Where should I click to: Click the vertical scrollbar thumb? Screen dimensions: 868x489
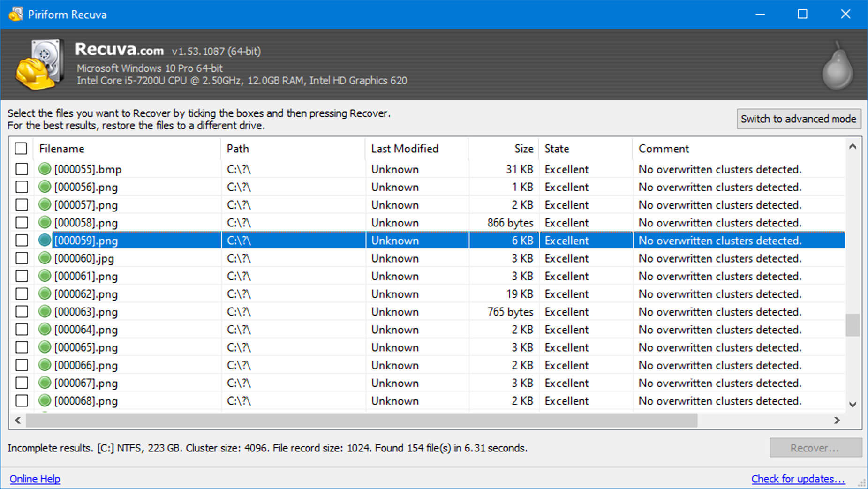(853, 325)
